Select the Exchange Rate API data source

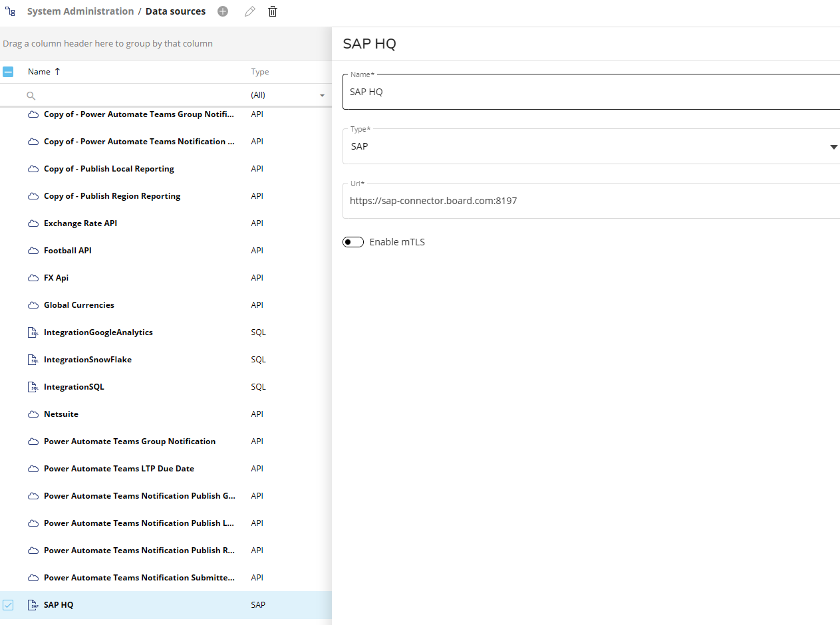click(x=80, y=223)
